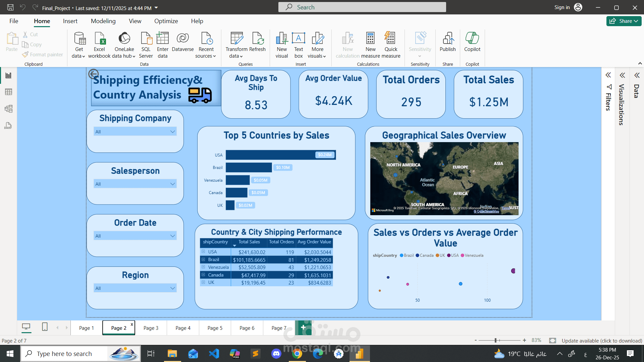Click the zoom level slider
644x362 pixels.
495,341
